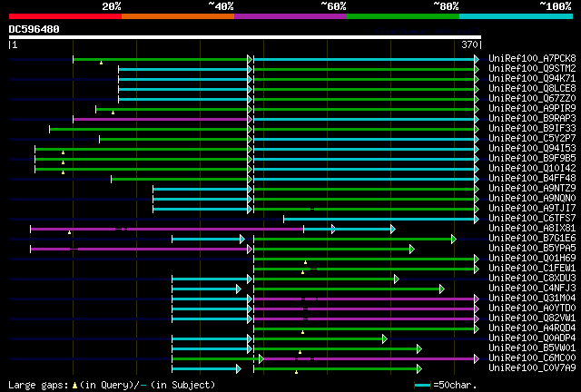581x392 pixels.
Task: Select UniRef100_A9NTZ9 label
Action: (532, 189)
